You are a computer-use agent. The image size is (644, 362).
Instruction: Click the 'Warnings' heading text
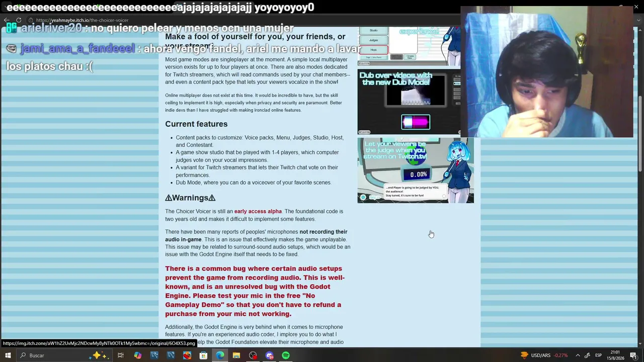190,198
